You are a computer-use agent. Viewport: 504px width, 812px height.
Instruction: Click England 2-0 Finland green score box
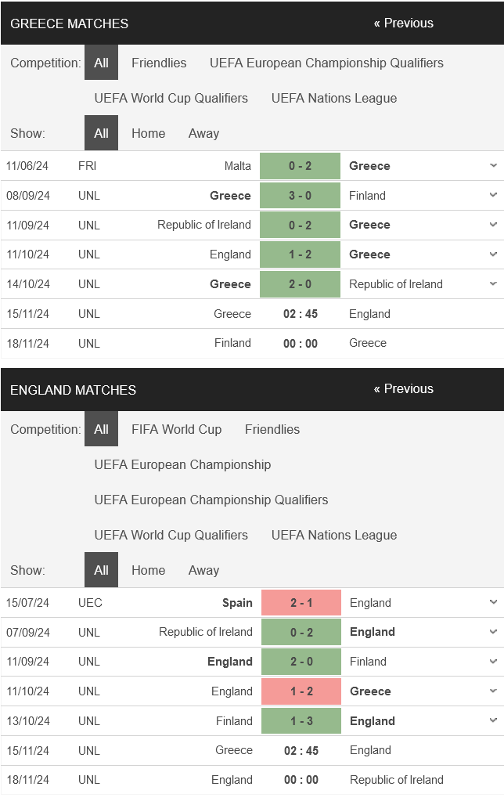point(301,662)
